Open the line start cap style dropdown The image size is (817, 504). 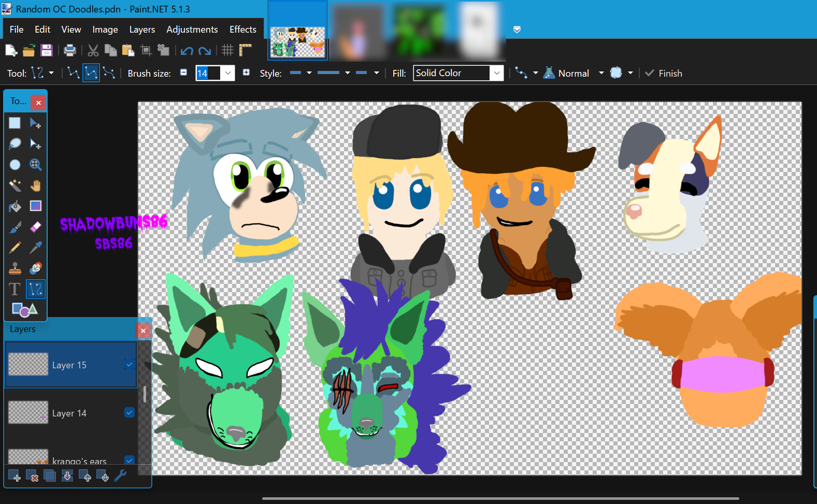coord(301,73)
